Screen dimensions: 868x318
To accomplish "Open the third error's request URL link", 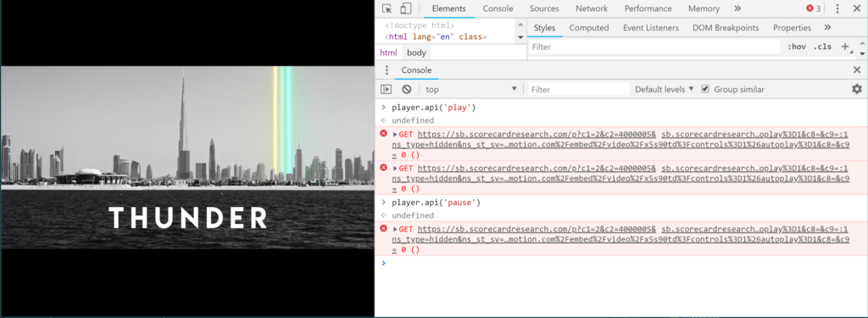I will (x=537, y=229).
